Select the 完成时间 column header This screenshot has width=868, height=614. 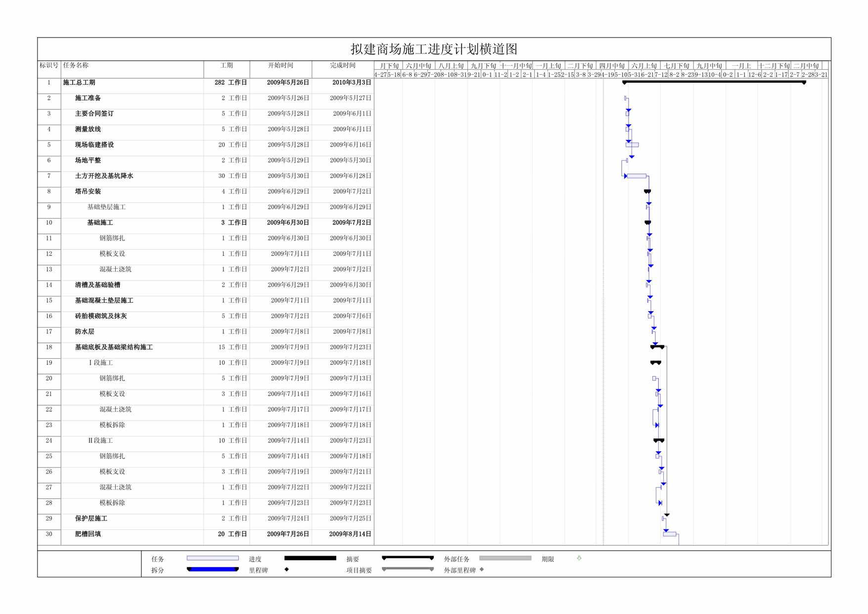point(343,65)
